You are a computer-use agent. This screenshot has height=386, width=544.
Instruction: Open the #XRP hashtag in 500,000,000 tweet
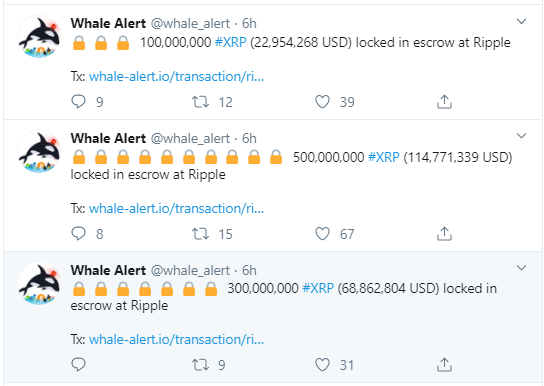[384, 157]
